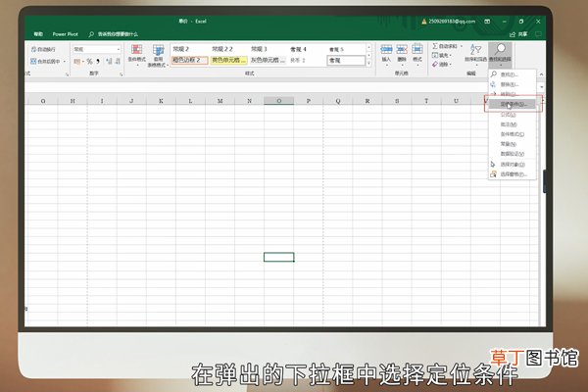Screen dimensions: 588x392
Task: Select column header K
Action: point(161,101)
